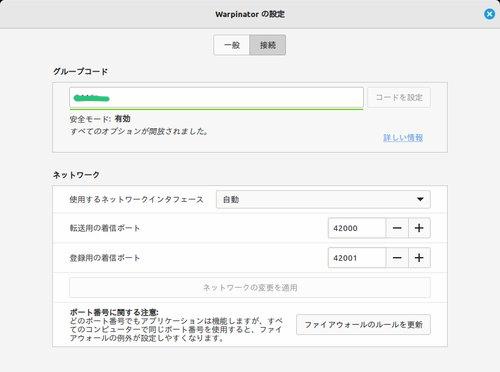Click the 転送用の着信ポート label
Viewport: 500px width, 372px height.
click(x=104, y=228)
